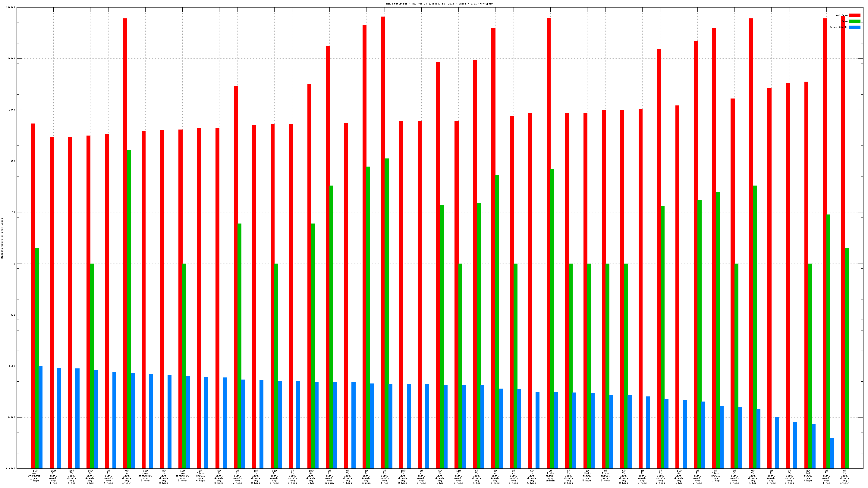Click the 0.0001 tick label on y-axis
The width and height of the screenshot is (868, 488).
(11, 468)
